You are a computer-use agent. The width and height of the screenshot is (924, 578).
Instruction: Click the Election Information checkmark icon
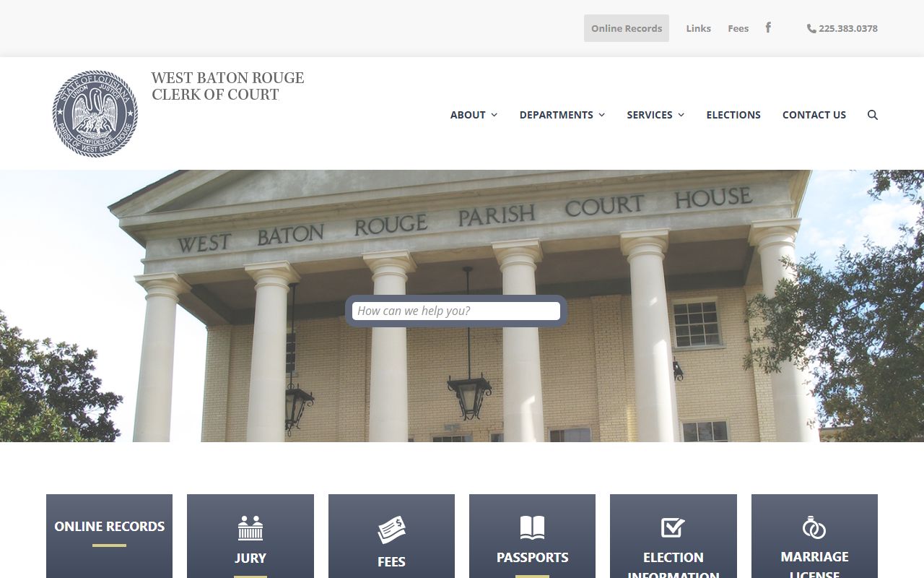tap(673, 527)
